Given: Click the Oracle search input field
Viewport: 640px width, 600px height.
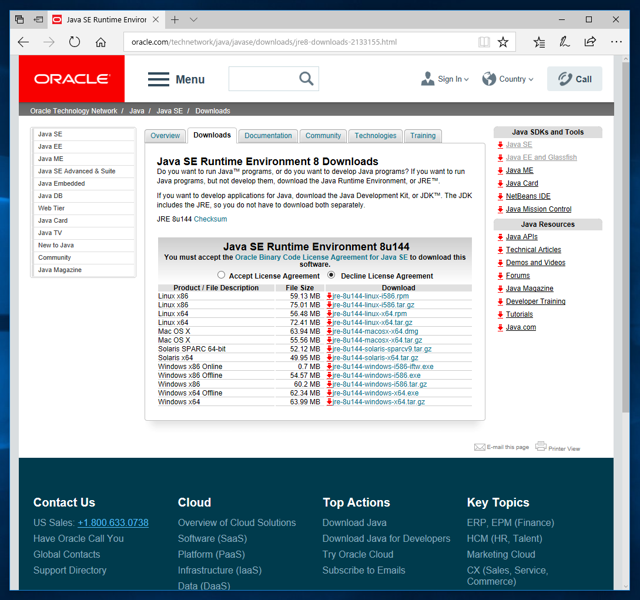Looking at the screenshot, I should coord(264,78).
